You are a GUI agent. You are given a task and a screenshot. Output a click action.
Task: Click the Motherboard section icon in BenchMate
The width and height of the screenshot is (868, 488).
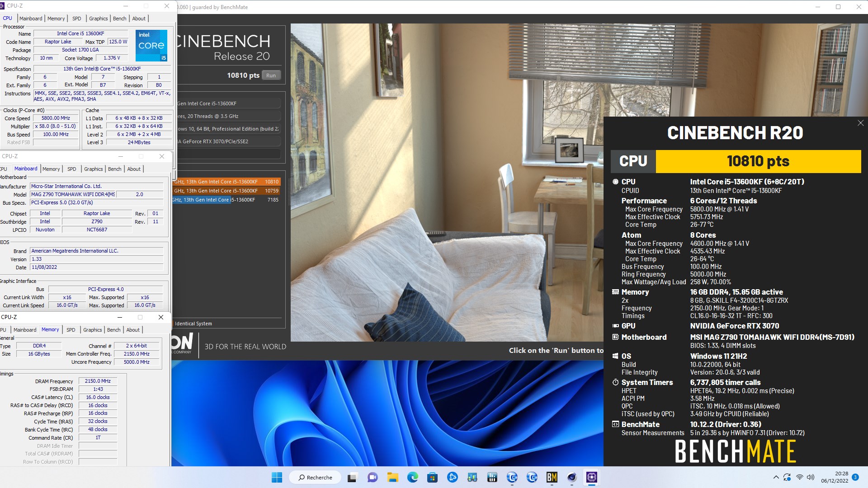click(615, 337)
